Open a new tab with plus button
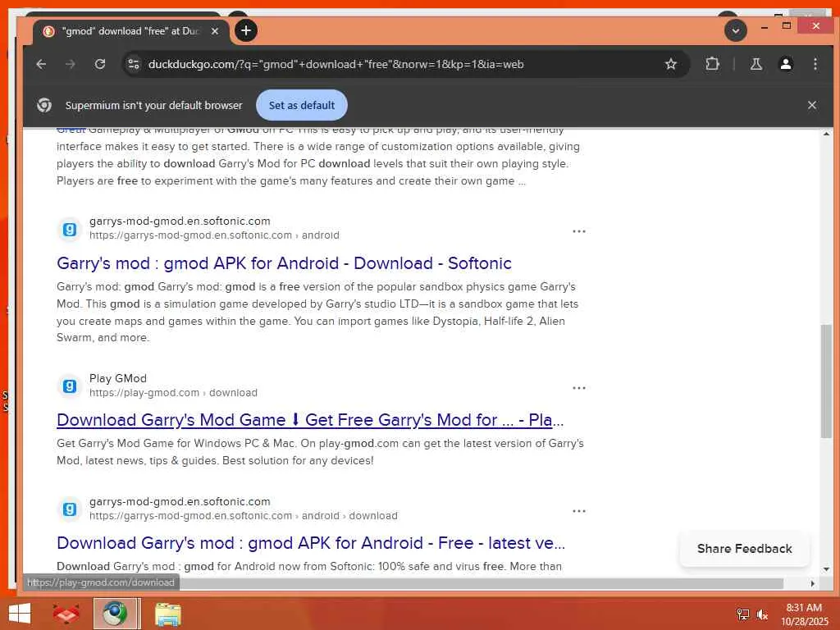840x630 pixels. (x=246, y=30)
